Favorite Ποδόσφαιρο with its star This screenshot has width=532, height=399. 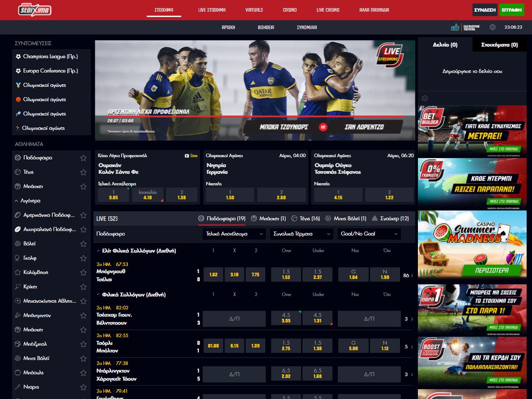pos(83,158)
